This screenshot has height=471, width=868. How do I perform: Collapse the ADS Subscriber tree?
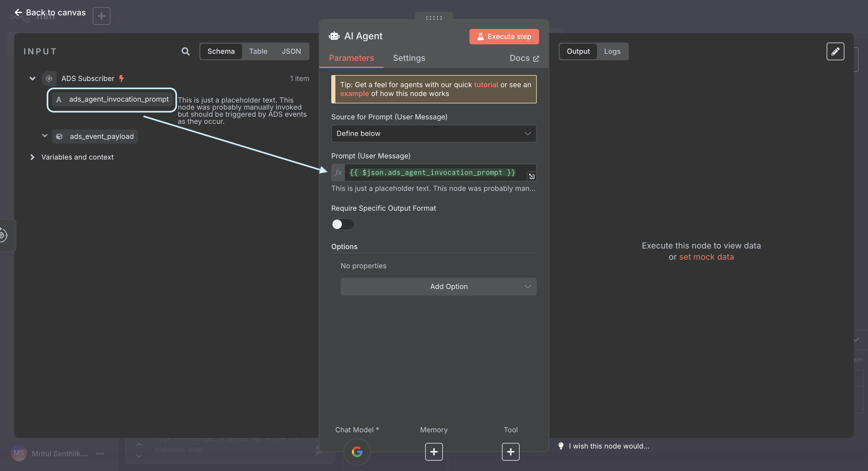(32, 78)
